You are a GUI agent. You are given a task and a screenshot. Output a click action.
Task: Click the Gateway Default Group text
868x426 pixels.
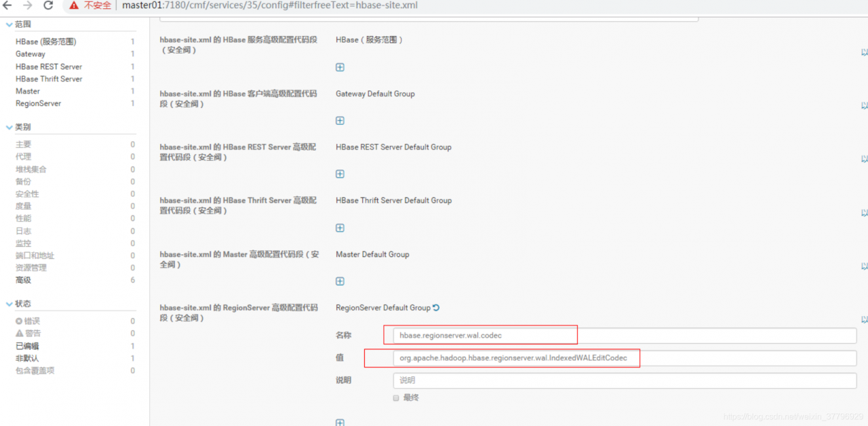pos(375,94)
